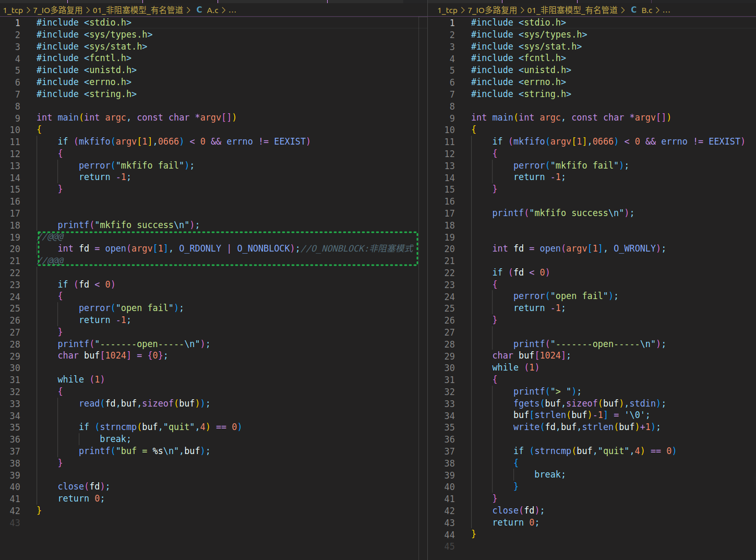Click "buf[strlen(buf)-1] = '\0';" in B.c

582,415
